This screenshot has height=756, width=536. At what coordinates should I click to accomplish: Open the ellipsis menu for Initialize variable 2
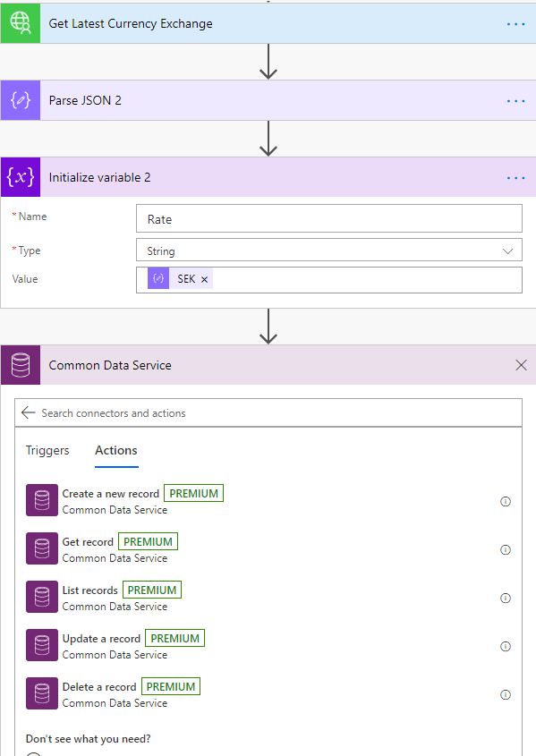[515, 178]
